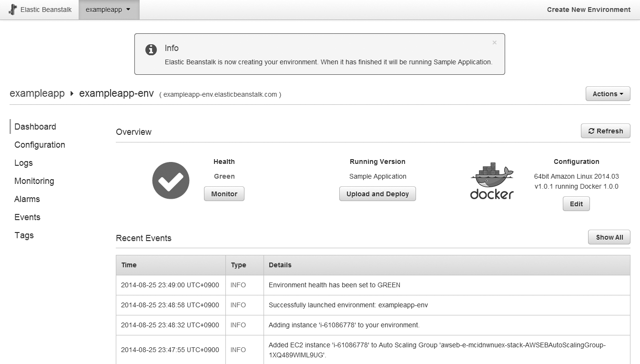Dismiss the Info banner with the X
This screenshot has width=640, height=364.
[494, 42]
